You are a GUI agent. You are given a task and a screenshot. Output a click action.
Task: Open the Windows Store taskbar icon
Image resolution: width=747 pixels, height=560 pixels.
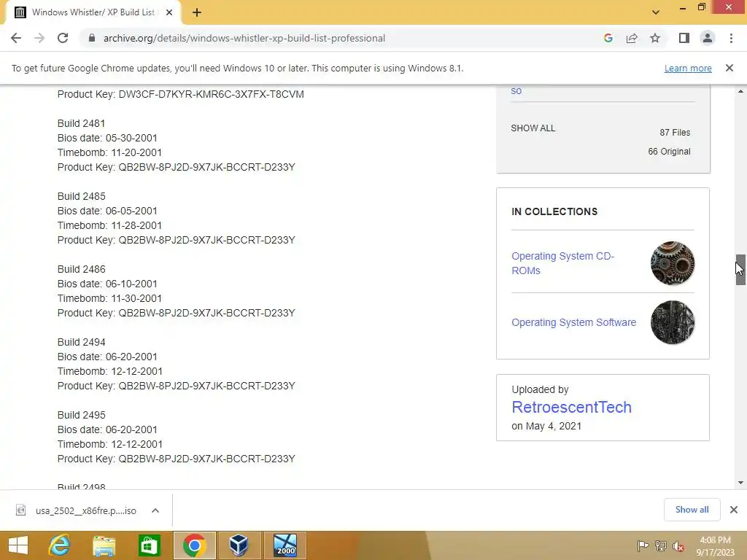[x=149, y=545]
